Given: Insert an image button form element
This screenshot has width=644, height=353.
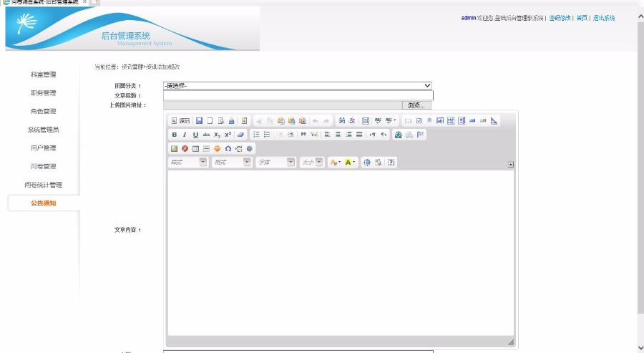Looking at the screenshot, I should pyautogui.click(x=483, y=121).
